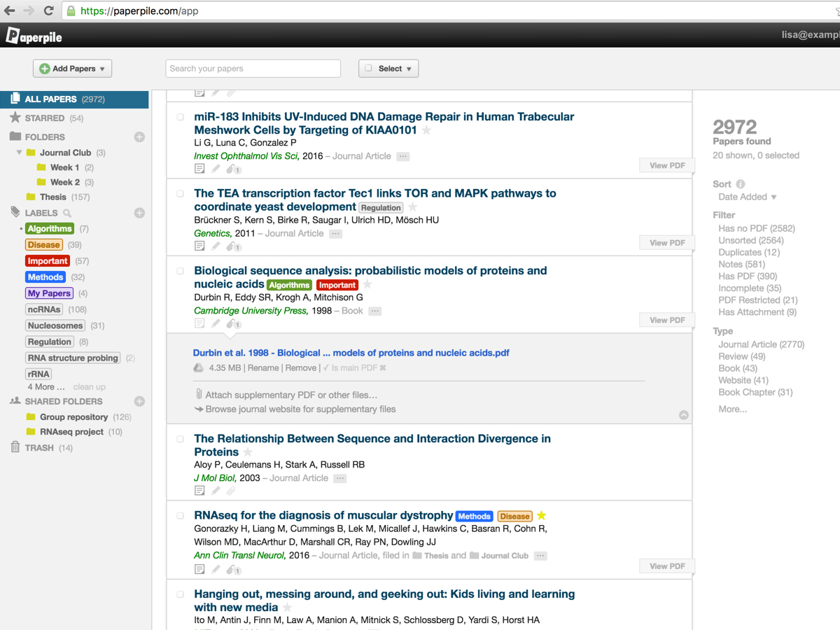This screenshot has width=840, height=630.
Task: Click edit pencil icon for RNAseq paper
Action: [x=216, y=569]
